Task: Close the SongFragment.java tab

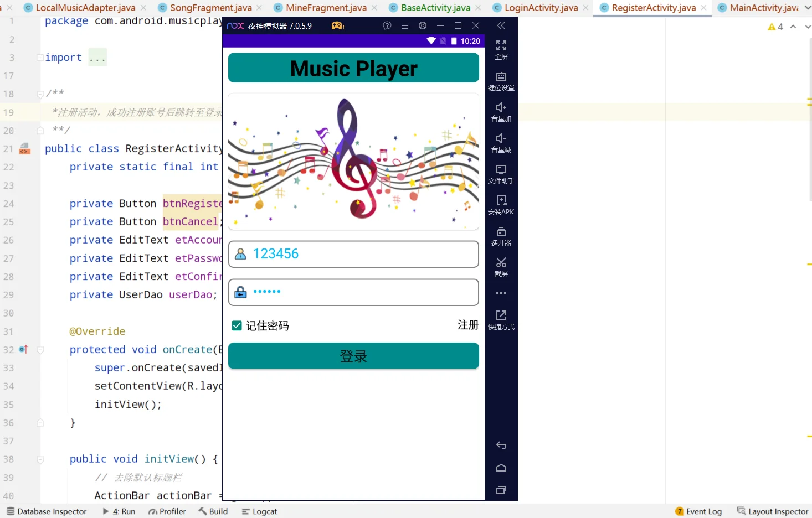Action: click(260, 8)
